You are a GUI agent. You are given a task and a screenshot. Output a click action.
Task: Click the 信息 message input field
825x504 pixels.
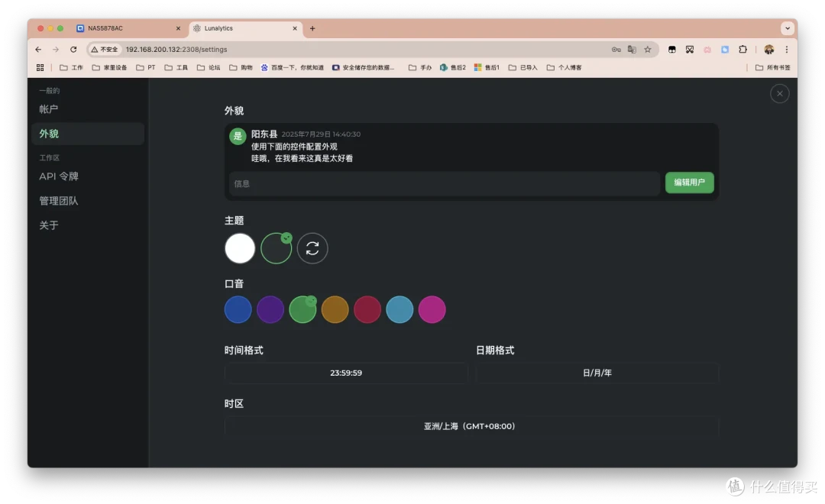(x=445, y=183)
